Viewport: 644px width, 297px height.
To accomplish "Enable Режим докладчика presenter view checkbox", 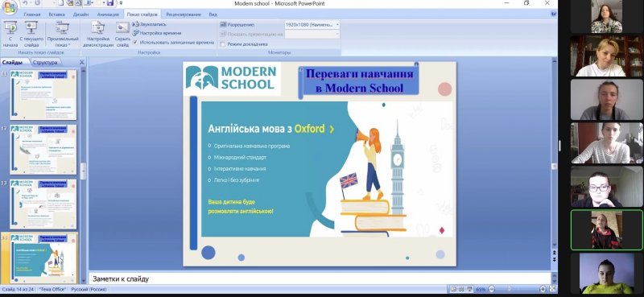I will (x=223, y=44).
